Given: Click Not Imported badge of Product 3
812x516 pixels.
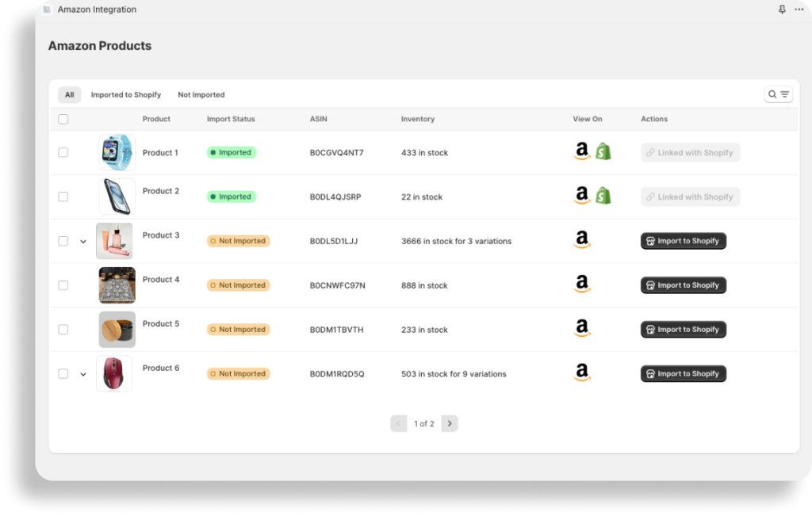Looking at the screenshot, I should click(x=238, y=241).
